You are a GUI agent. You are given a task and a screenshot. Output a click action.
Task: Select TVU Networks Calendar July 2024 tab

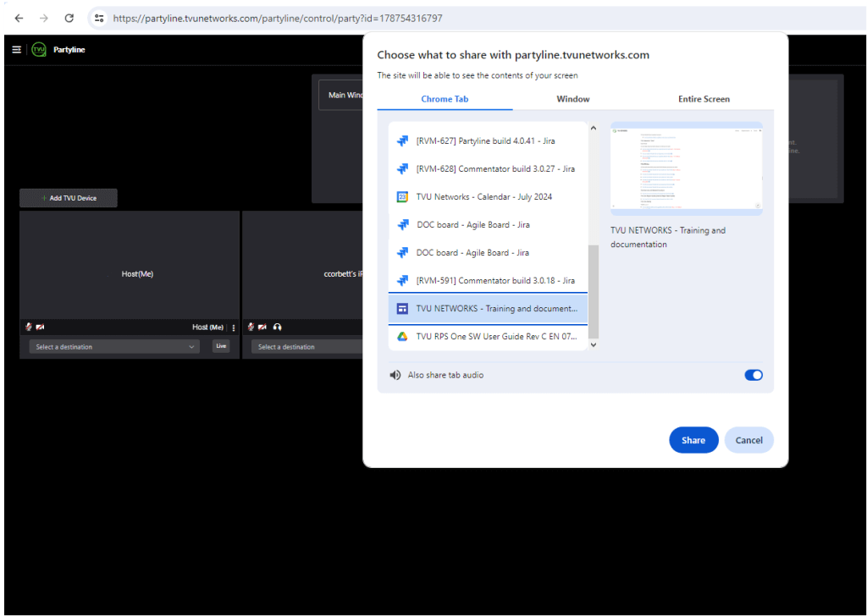click(488, 196)
